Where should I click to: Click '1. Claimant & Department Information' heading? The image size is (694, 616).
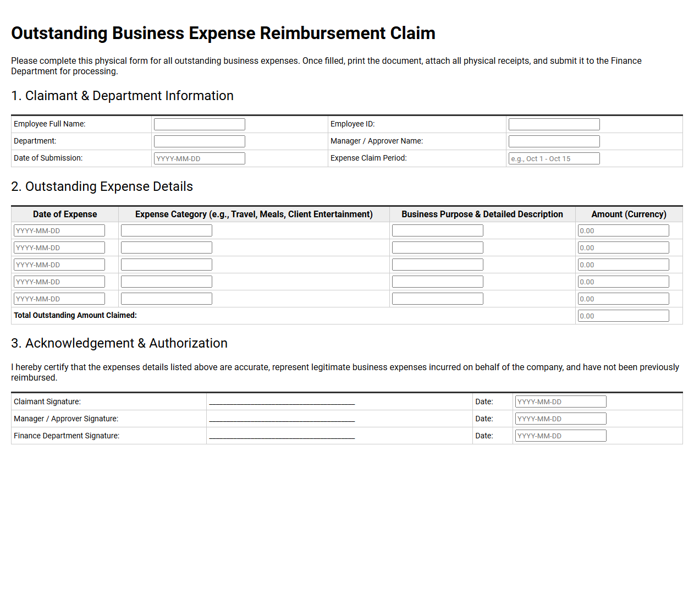tap(122, 96)
